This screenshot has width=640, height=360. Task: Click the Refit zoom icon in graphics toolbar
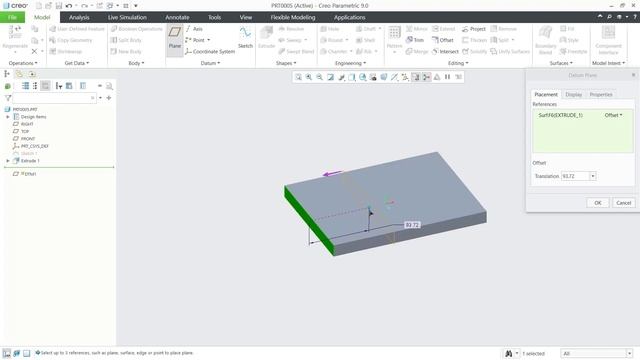pos(298,77)
